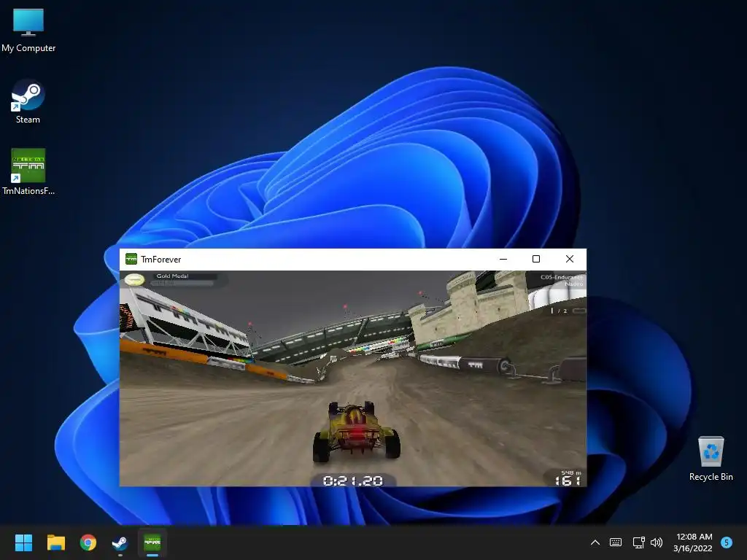The height and width of the screenshot is (560, 747).
Task: Click the C05-Endurance track name
Action: (x=562, y=277)
